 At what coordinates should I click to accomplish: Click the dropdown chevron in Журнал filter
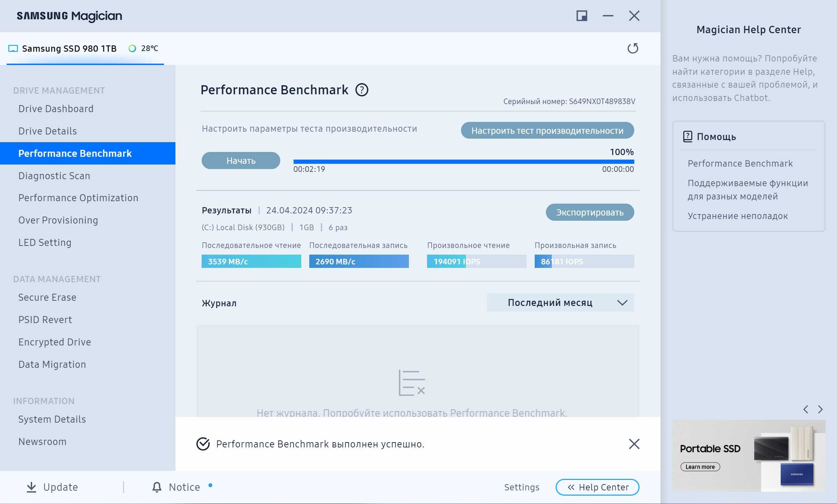[x=622, y=302]
